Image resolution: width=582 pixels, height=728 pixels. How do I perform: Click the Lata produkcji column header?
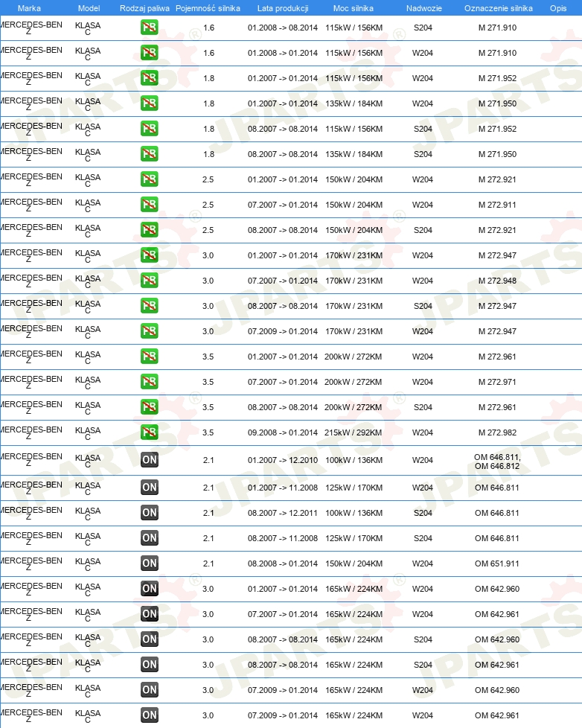pyautogui.click(x=283, y=8)
